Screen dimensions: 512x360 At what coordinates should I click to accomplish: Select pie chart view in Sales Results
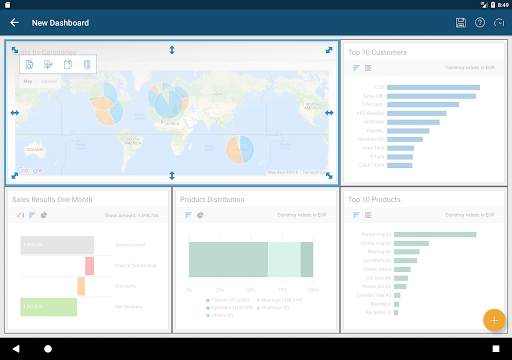click(x=44, y=215)
